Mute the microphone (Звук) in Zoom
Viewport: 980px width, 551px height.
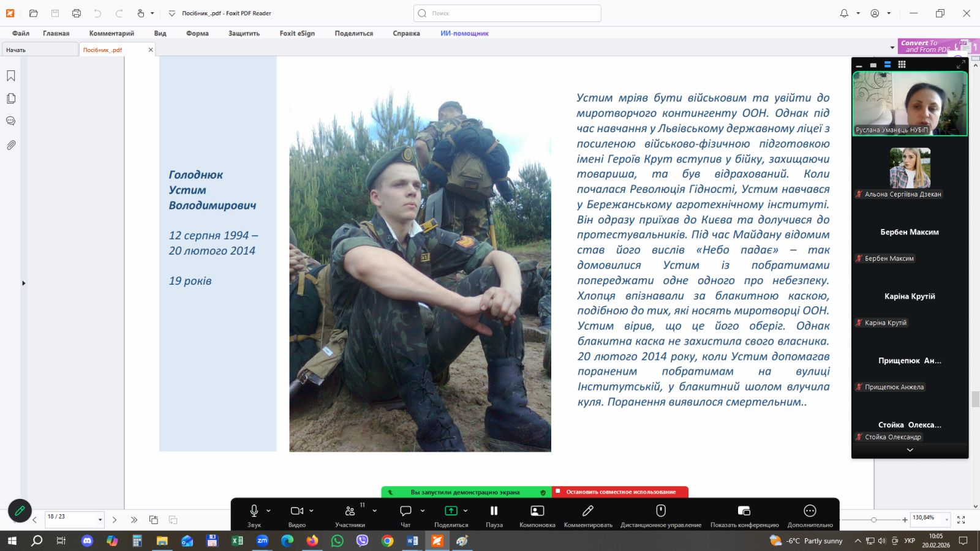254,515
